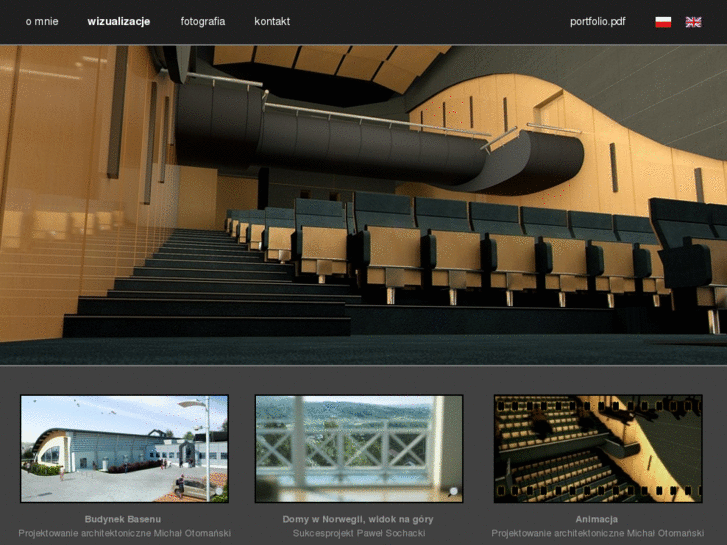
Task: Select the 'wizualizacje' menu item
Action: pyautogui.click(x=119, y=21)
